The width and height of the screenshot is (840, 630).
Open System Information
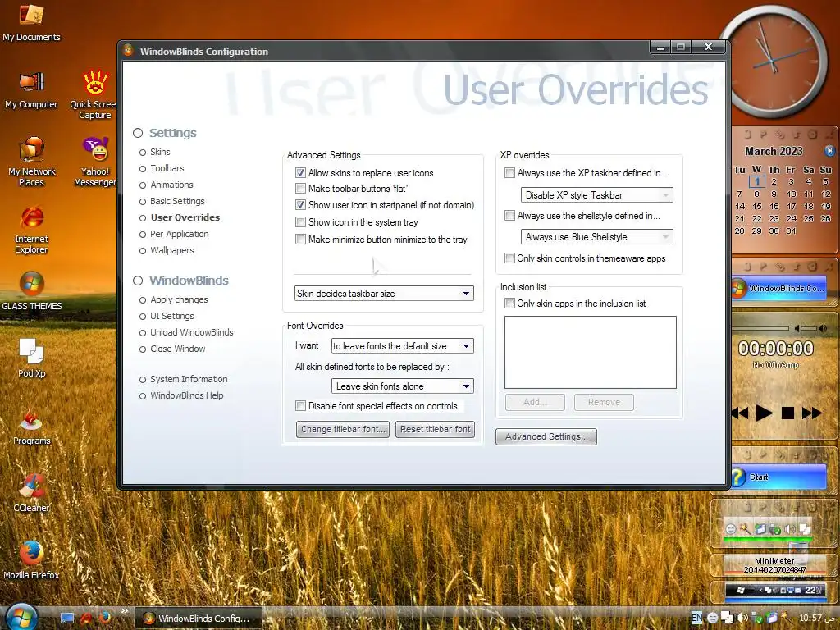pyautogui.click(x=188, y=379)
